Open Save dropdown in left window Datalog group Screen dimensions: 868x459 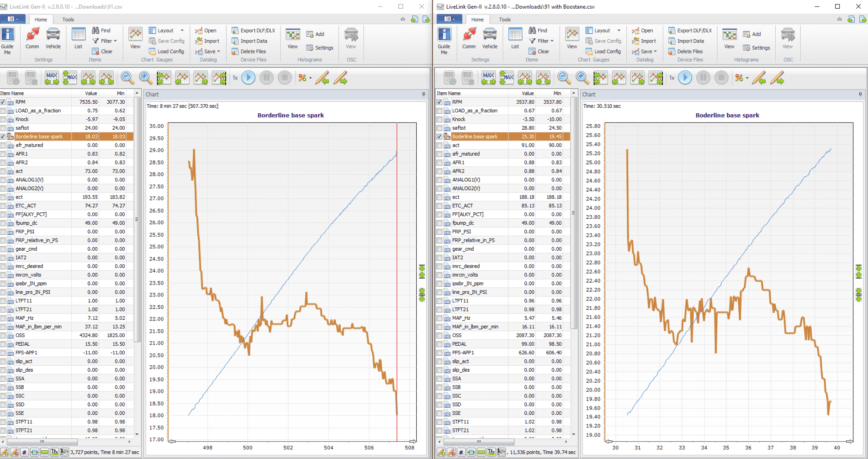[208, 52]
